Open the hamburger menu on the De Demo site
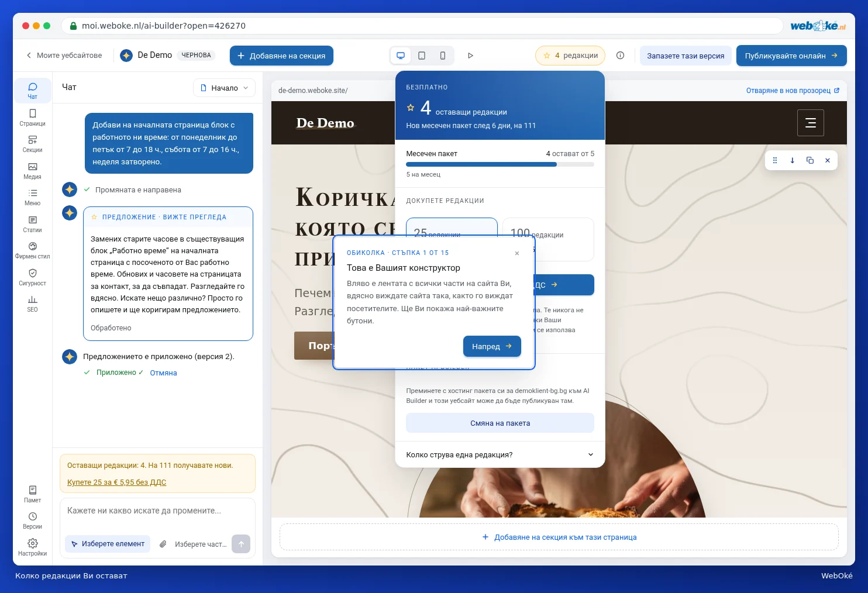This screenshot has height=593, width=868. point(811,123)
